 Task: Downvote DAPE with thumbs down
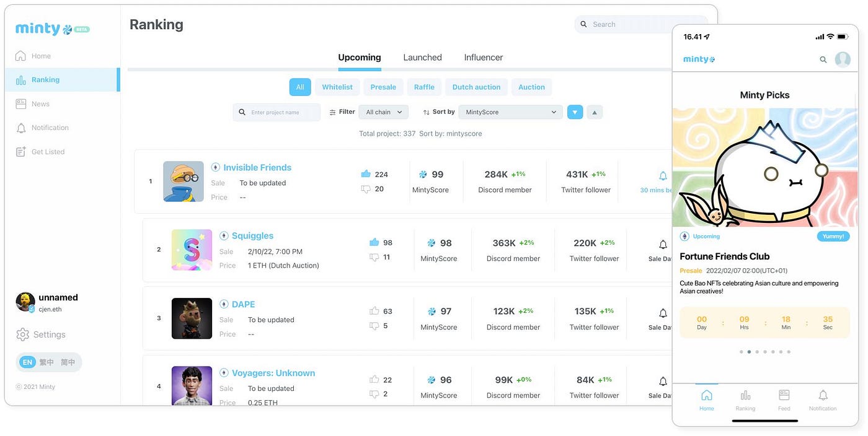tap(374, 326)
